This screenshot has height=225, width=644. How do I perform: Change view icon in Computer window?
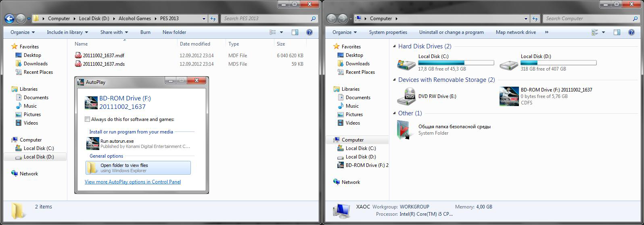click(595, 32)
